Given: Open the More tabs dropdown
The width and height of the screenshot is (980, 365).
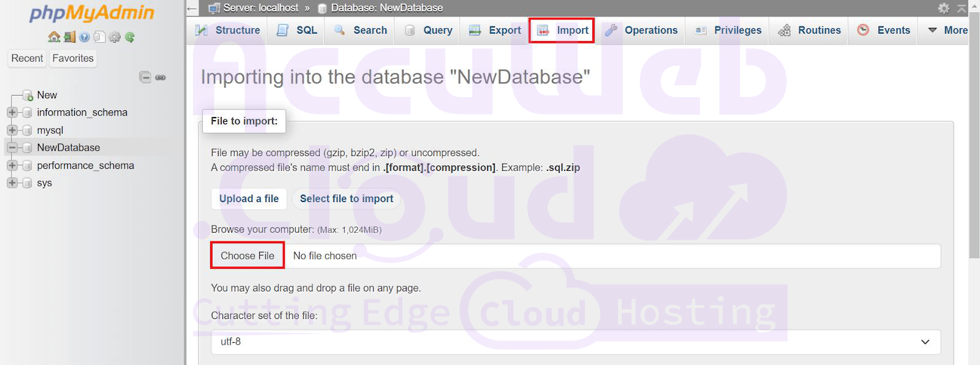Looking at the screenshot, I should click(948, 30).
